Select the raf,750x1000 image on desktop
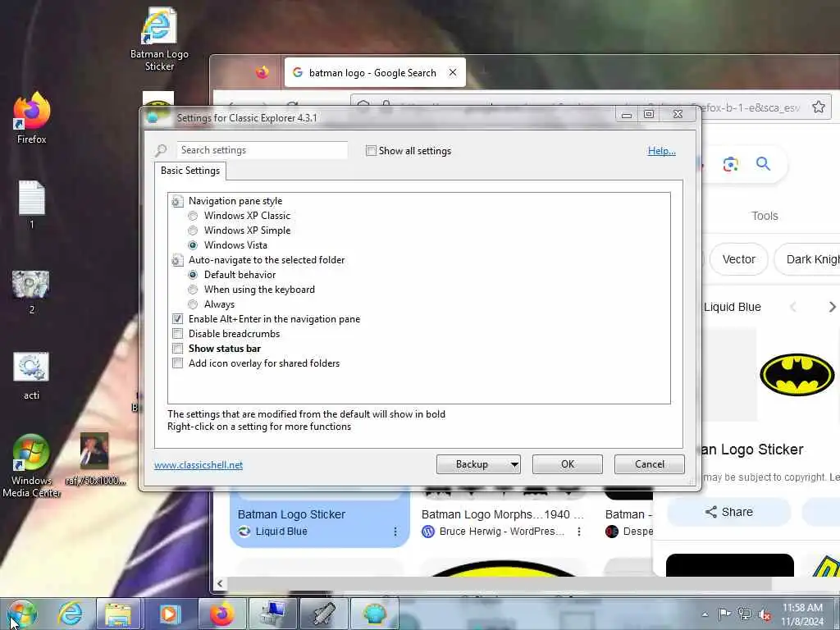 coord(95,459)
